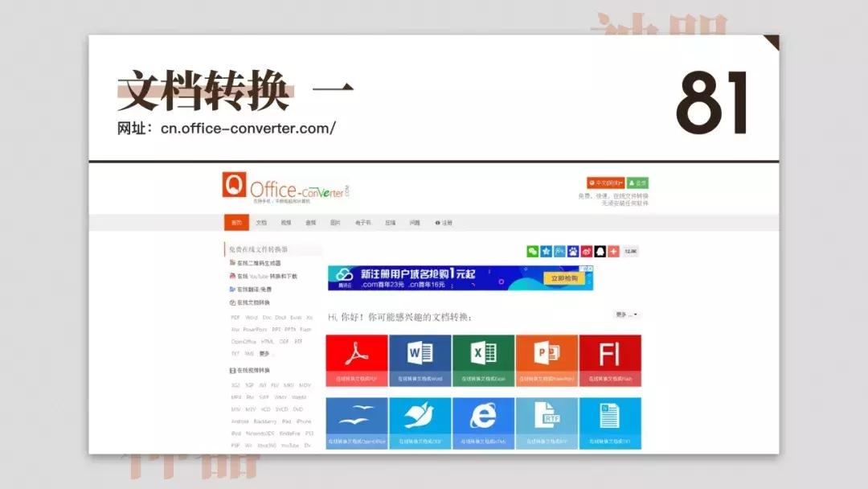Click the QQ空间 star share icon
The width and height of the screenshot is (868, 489).
click(547, 251)
